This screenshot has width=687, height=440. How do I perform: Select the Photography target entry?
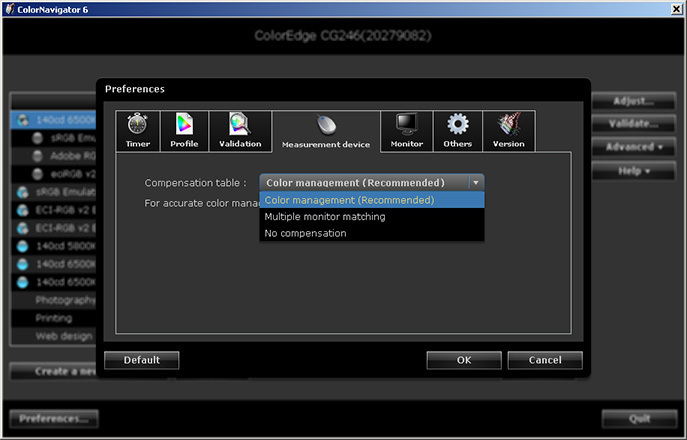pyautogui.click(x=53, y=300)
